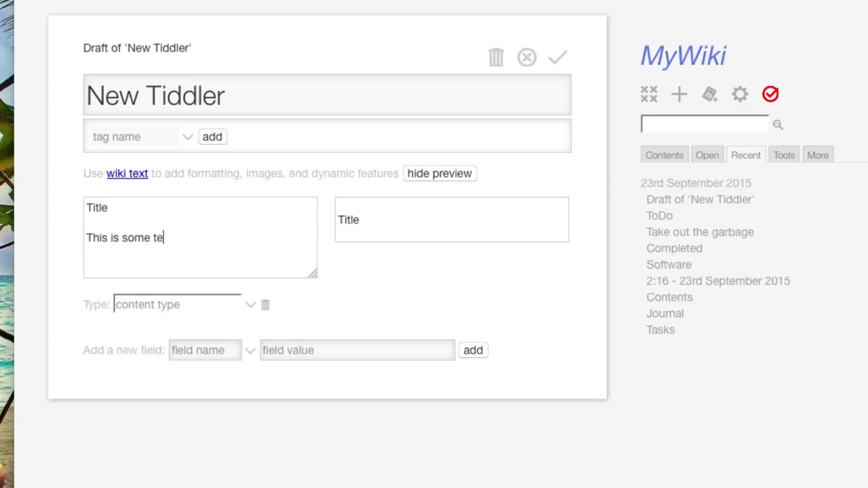
Task: Confirm draft changes with the checkmark icon
Action: (x=557, y=58)
